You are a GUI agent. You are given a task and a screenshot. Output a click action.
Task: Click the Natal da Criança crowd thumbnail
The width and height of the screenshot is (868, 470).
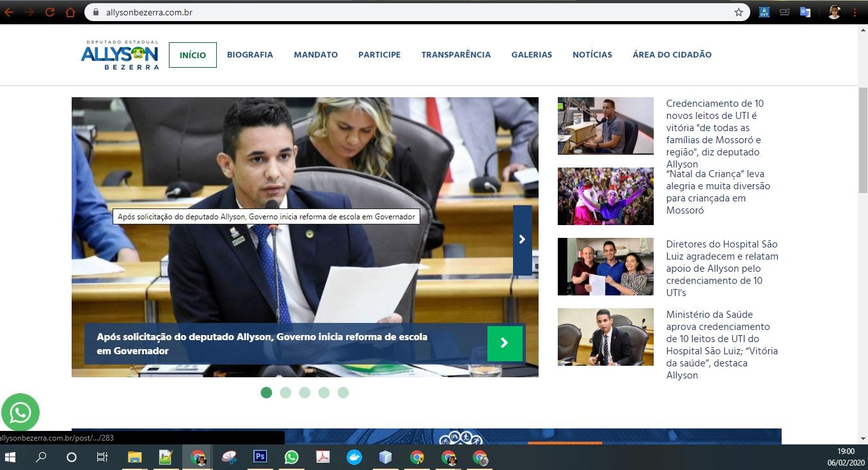click(x=606, y=196)
